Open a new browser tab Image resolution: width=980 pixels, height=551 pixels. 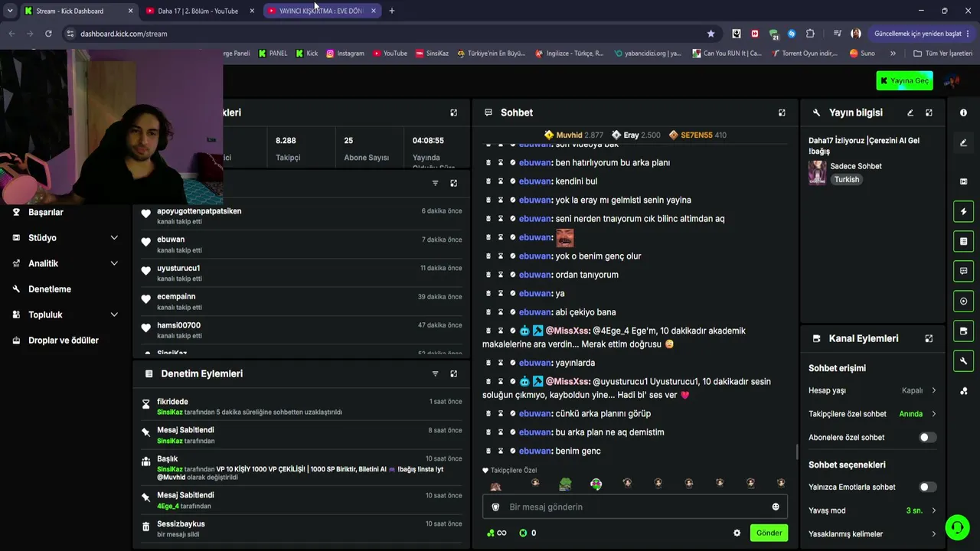click(x=392, y=11)
